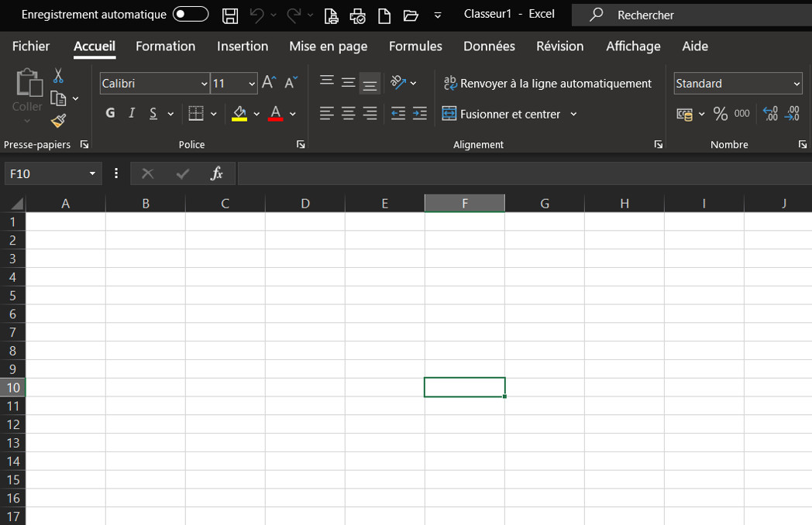The height and width of the screenshot is (525, 812).
Task: Open the Redo history dropdown arrow
Action: pyautogui.click(x=310, y=15)
